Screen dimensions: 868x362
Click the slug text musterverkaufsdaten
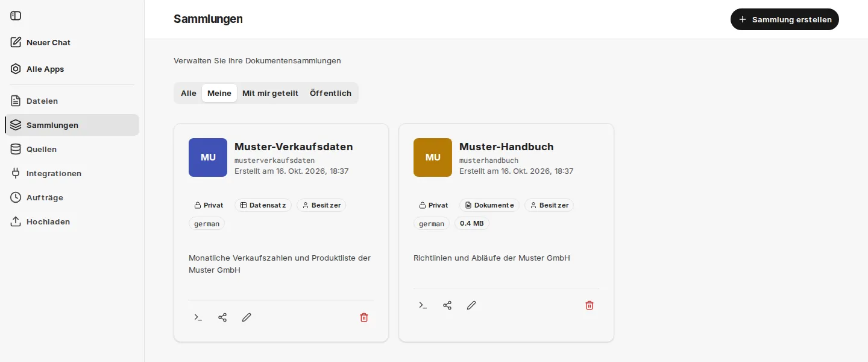pyautogui.click(x=274, y=160)
